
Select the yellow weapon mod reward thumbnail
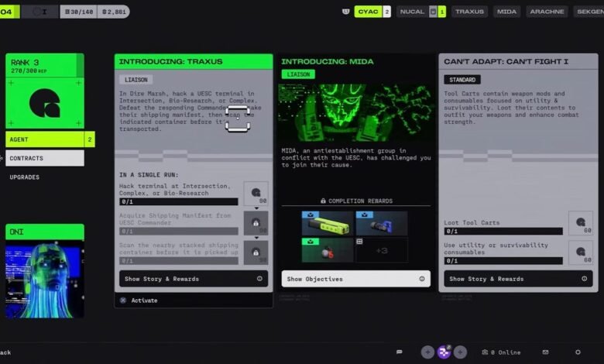click(327, 223)
